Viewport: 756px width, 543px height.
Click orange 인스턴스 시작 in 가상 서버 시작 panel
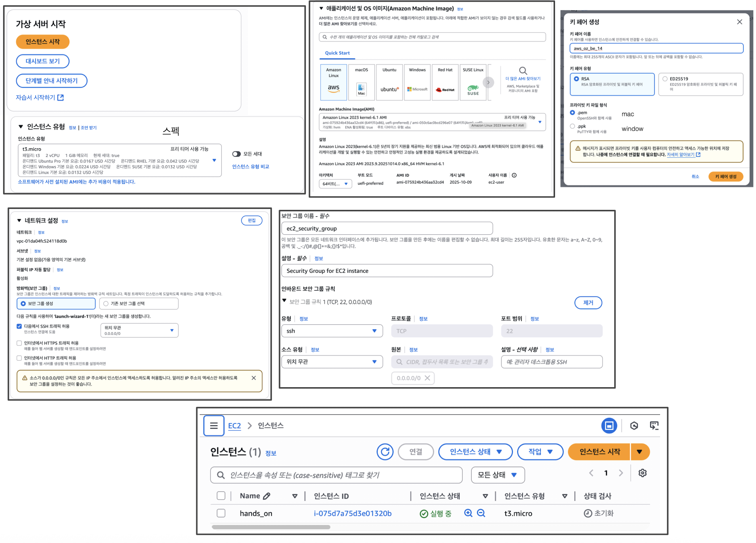point(42,42)
